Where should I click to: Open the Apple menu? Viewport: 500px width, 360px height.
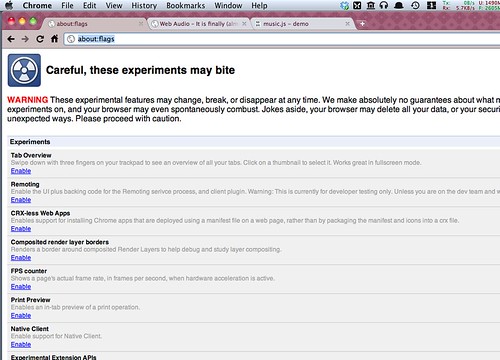(x=9, y=5)
